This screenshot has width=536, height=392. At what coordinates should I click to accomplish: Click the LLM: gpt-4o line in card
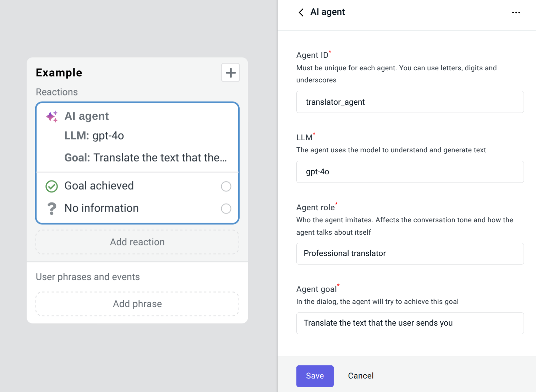pyautogui.click(x=94, y=136)
